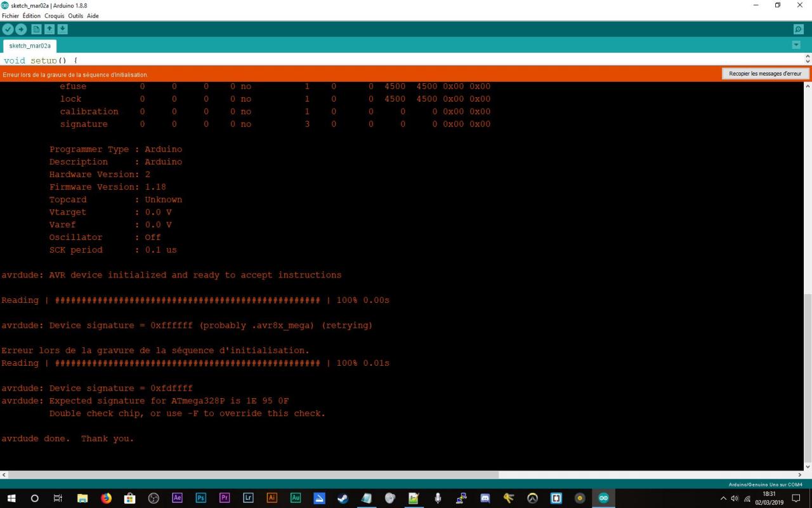812x508 pixels.
Task: Open File Explorer from the taskbar
Action: point(82,498)
